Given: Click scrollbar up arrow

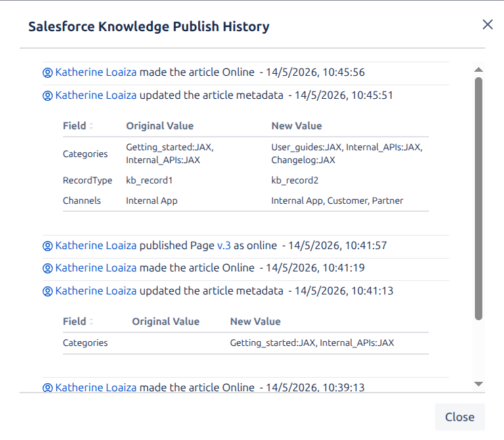Looking at the screenshot, I should (x=478, y=70).
